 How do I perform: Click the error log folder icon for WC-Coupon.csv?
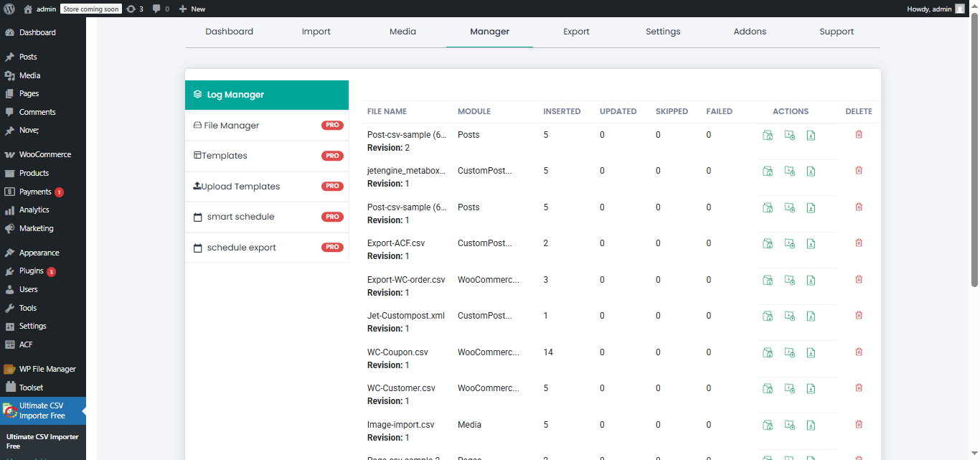tap(789, 352)
